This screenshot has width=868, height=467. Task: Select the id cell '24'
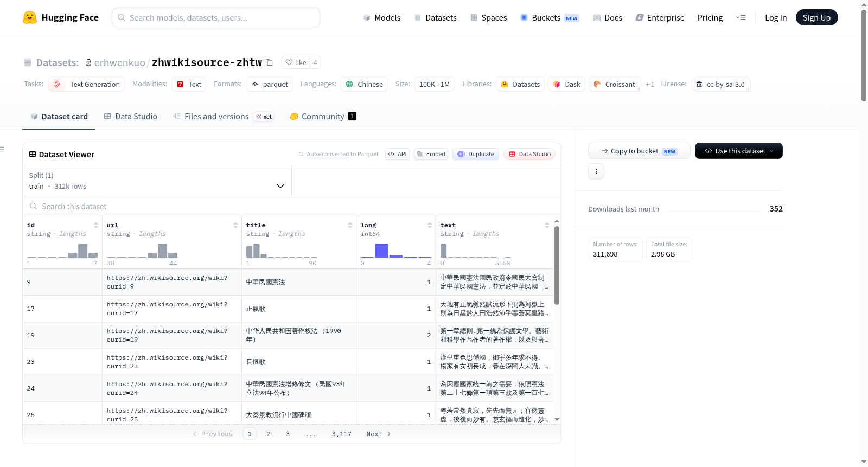point(62,388)
